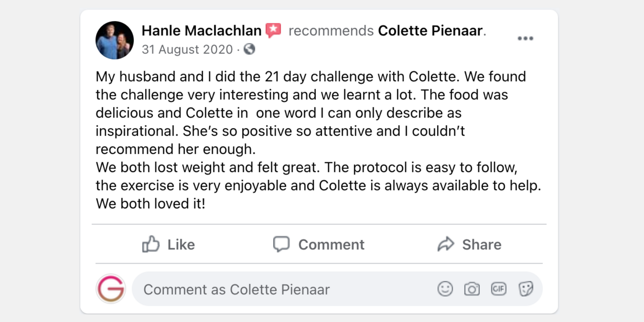
Task: Click the Share arrow icon
Action: point(446,244)
